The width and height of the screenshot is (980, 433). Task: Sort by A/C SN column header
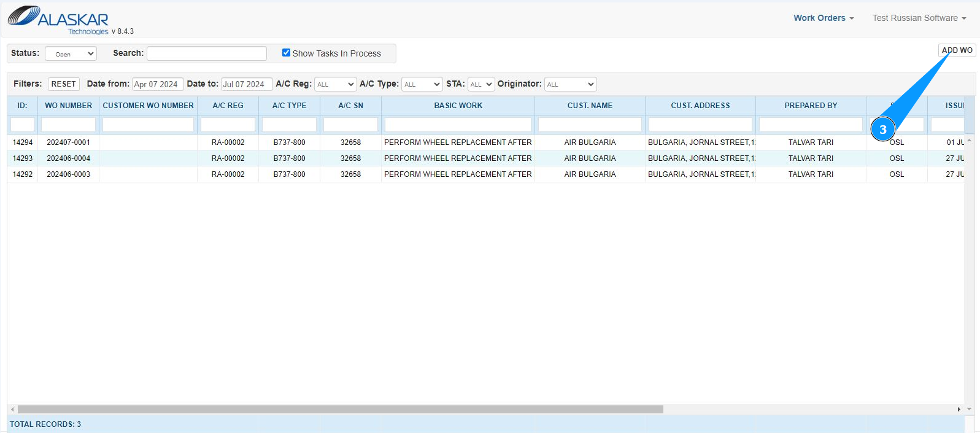(x=351, y=106)
